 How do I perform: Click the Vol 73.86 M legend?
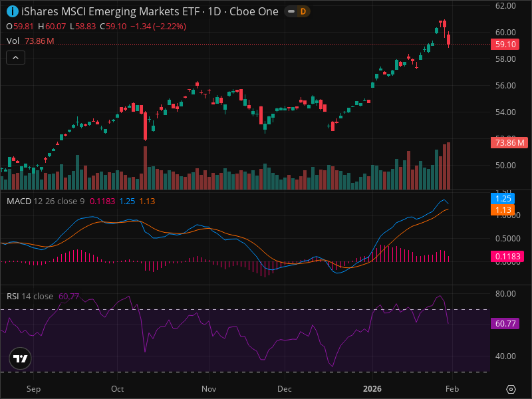click(30, 41)
